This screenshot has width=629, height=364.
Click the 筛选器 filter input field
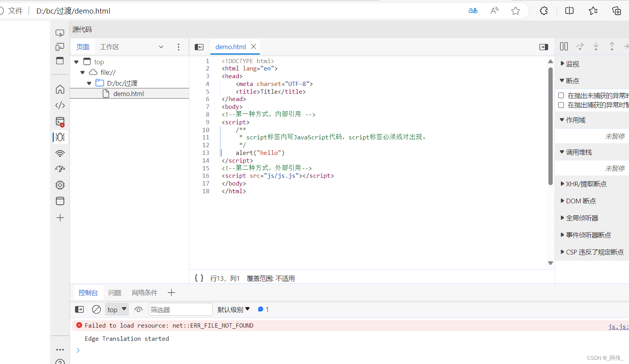[180, 309]
